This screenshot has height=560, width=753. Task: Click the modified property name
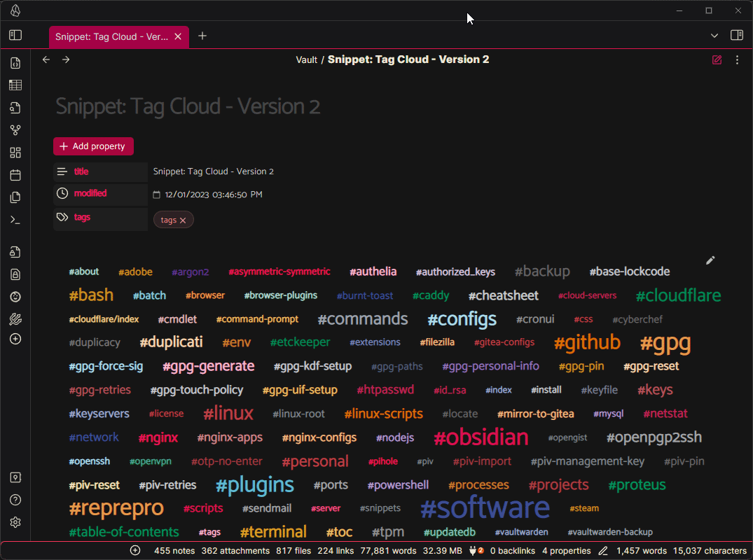click(90, 193)
